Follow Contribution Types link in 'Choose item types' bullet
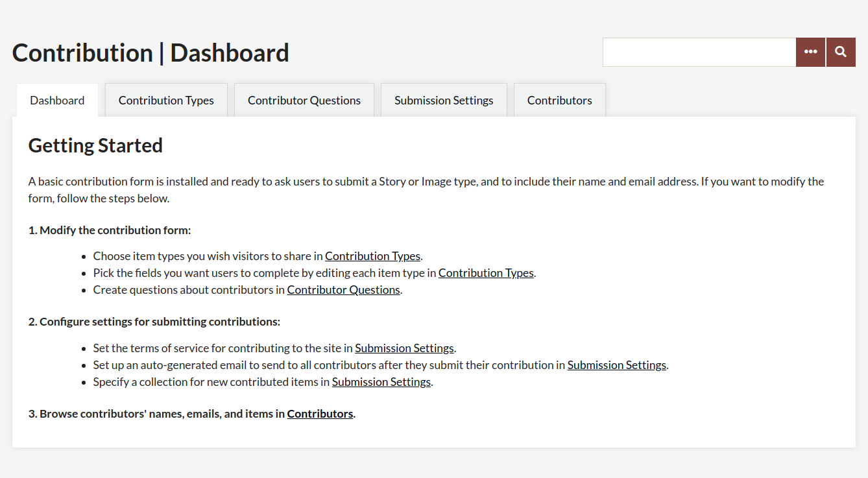868x478 pixels. pyautogui.click(x=373, y=256)
